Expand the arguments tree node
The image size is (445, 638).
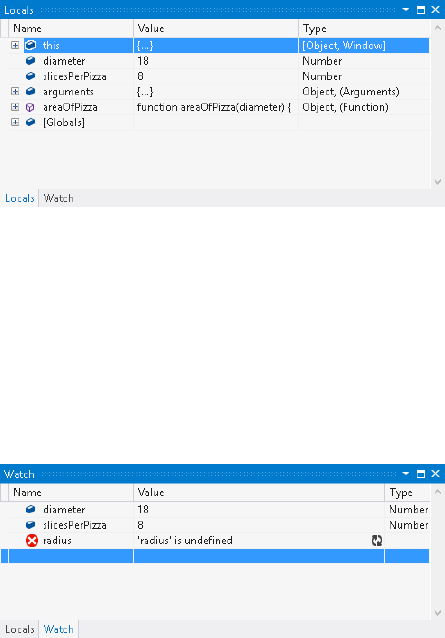click(x=15, y=91)
